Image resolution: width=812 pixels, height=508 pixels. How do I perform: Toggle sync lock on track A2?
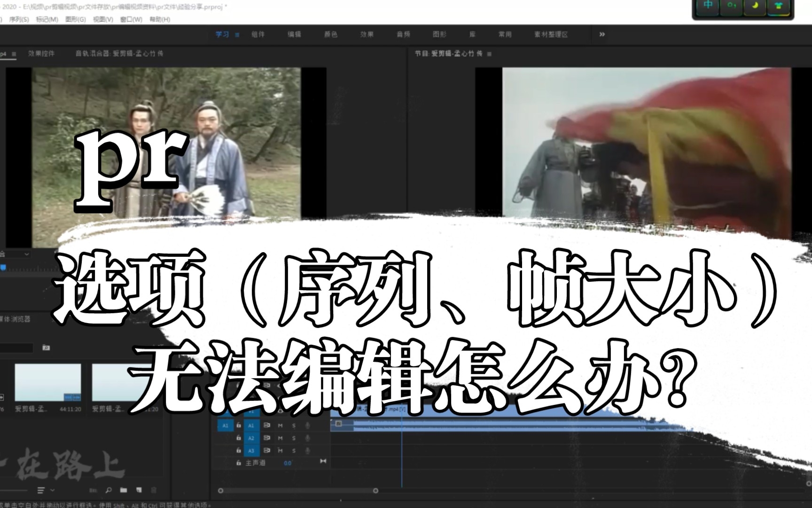(267, 438)
